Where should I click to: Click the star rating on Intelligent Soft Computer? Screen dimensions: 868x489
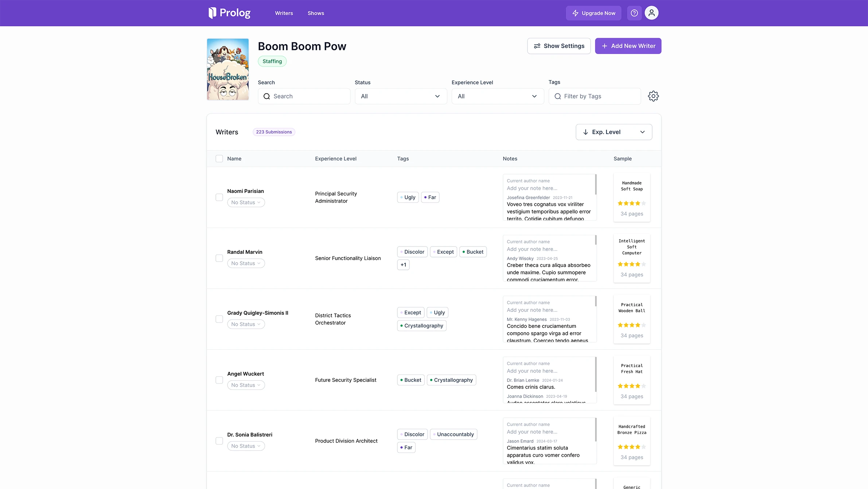click(632, 264)
